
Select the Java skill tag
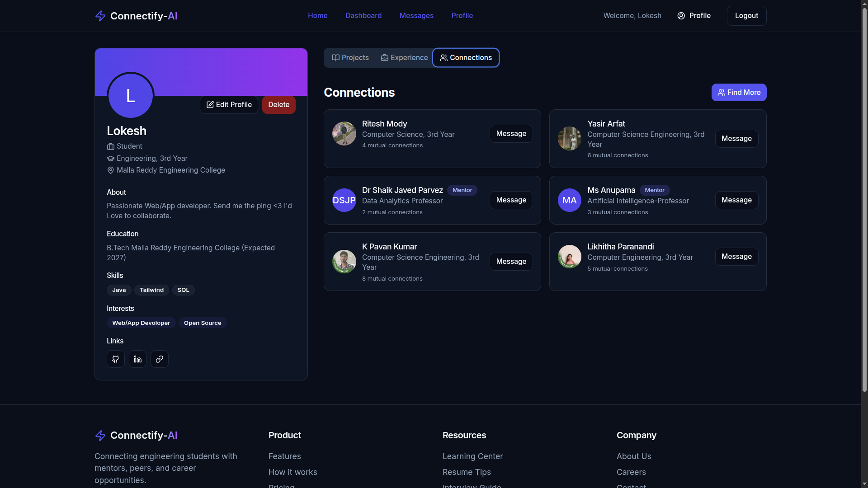click(x=118, y=290)
